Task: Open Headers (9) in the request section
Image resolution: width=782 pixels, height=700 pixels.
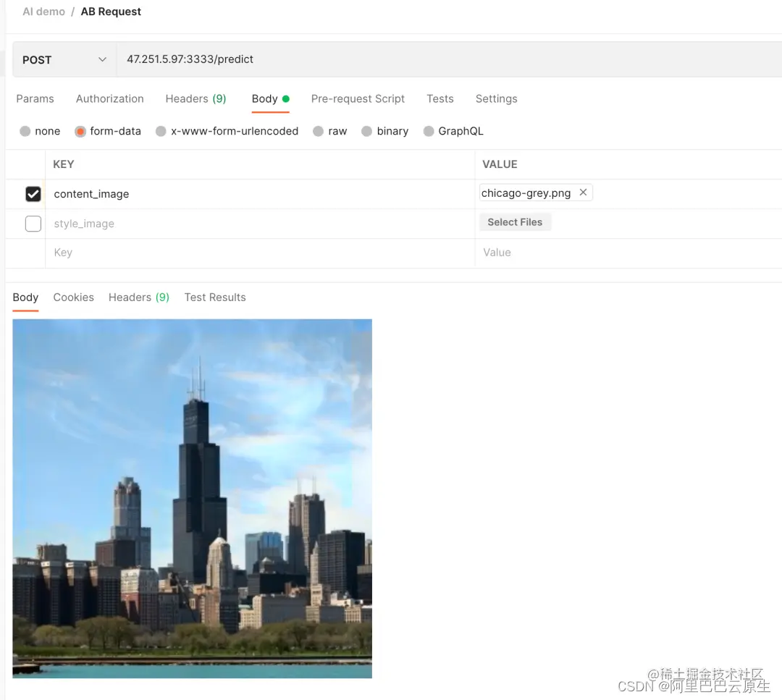Action: pos(195,98)
